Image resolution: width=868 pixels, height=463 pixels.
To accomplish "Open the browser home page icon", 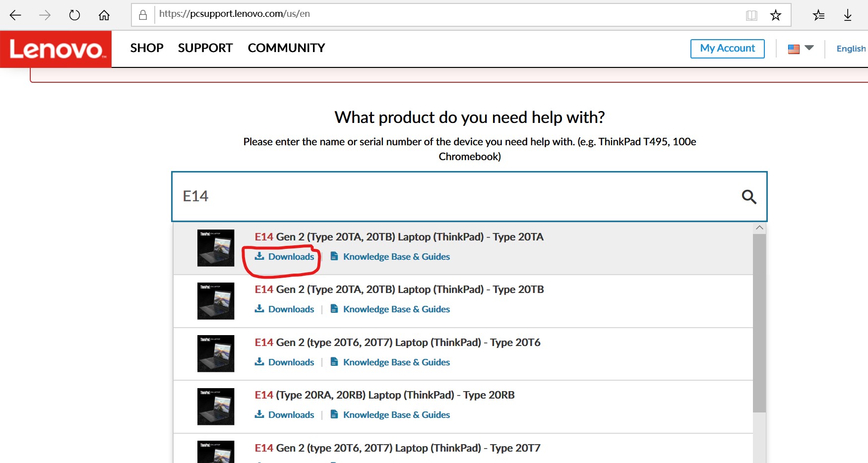I will 104,15.
